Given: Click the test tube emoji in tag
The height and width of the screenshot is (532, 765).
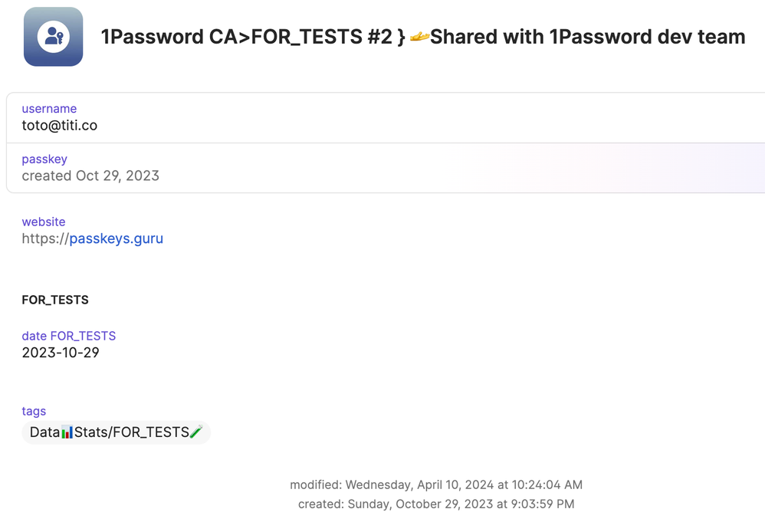Looking at the screenshot, I should pyautogui.click(x=196, y=432).
